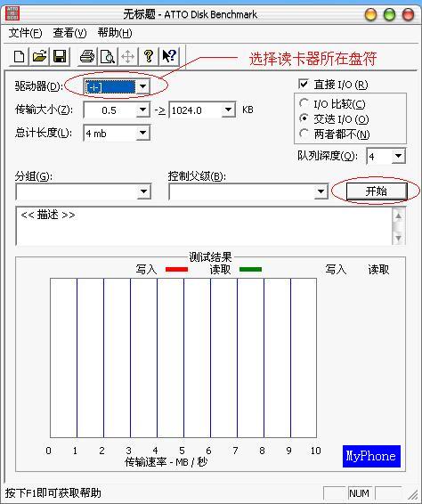The height and width of the screenshot is (504, 422).
Task: Click the grayed move arrows toolbar icon
Action: pos(127,57)
